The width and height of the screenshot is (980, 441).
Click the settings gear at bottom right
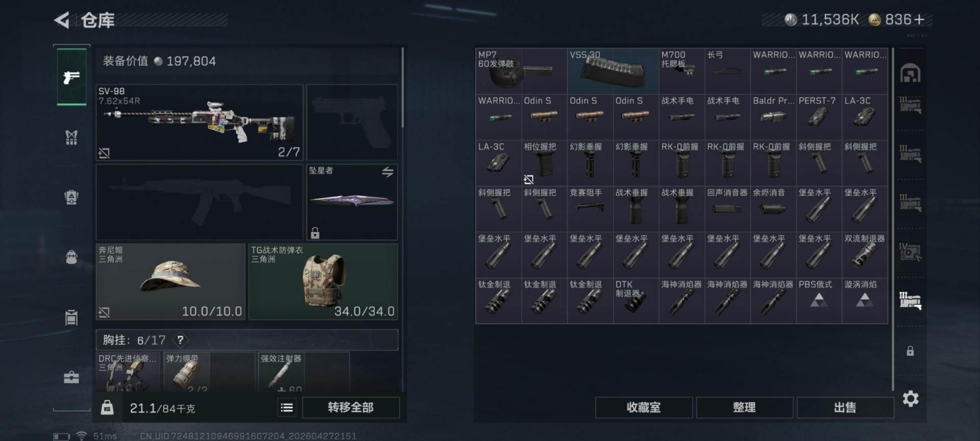910,399
